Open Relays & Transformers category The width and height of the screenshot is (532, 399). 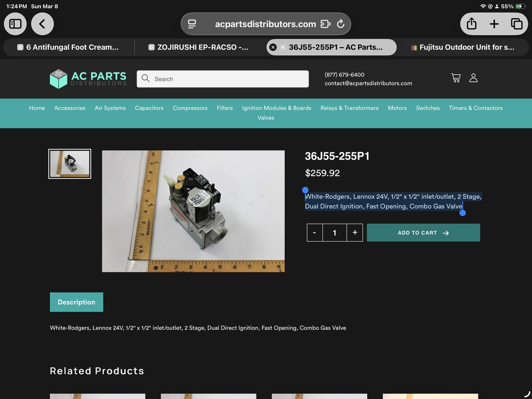pos(349,108)
